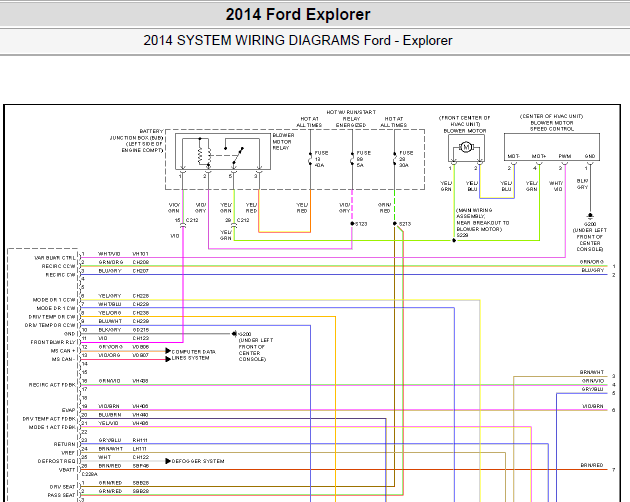
Task: Click the blower motor 'M' symbol
Action: 466,148
